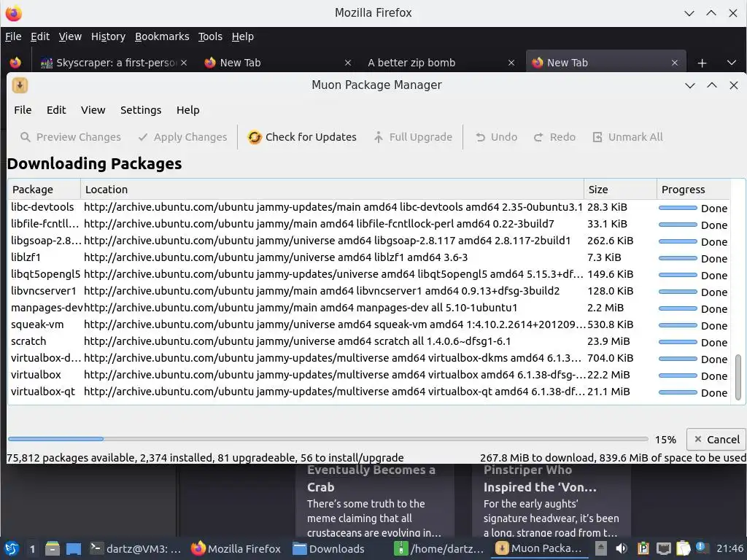Click the Unmark All icon

click(597, 137)
